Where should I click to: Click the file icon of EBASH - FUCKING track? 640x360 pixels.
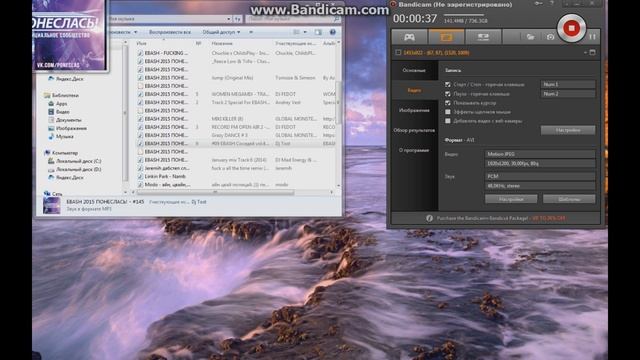(140, 53)
